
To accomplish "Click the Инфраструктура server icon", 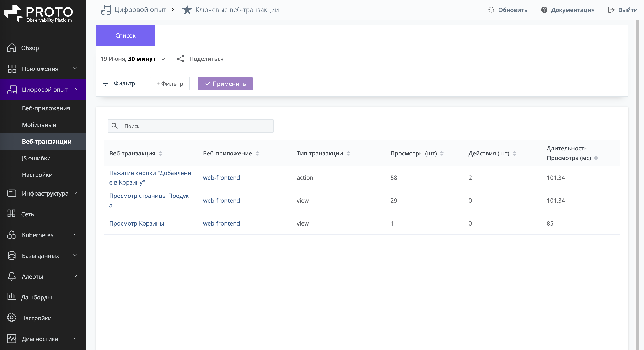I will point(12,193).
